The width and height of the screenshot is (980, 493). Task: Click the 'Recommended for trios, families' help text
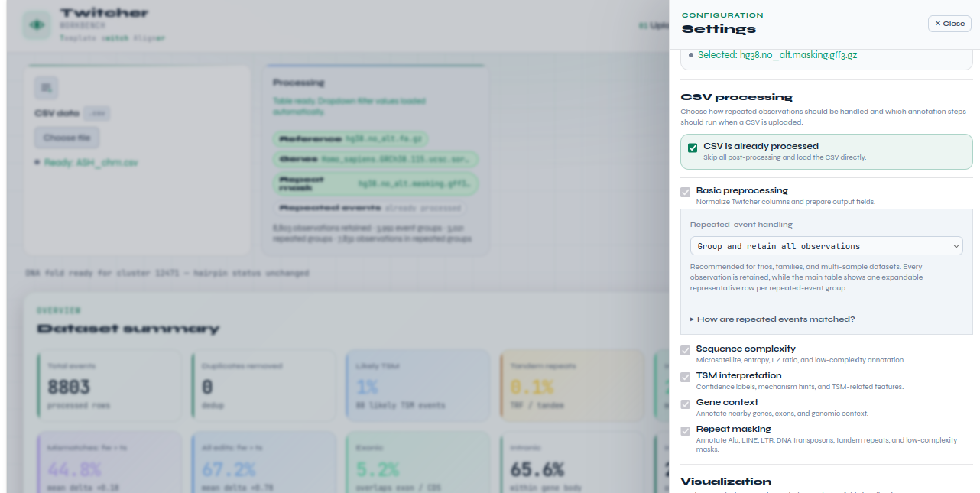pos(806,277)
